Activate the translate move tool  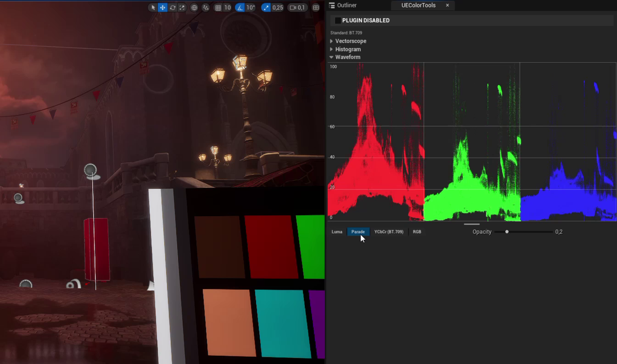(x=163, y=7)
